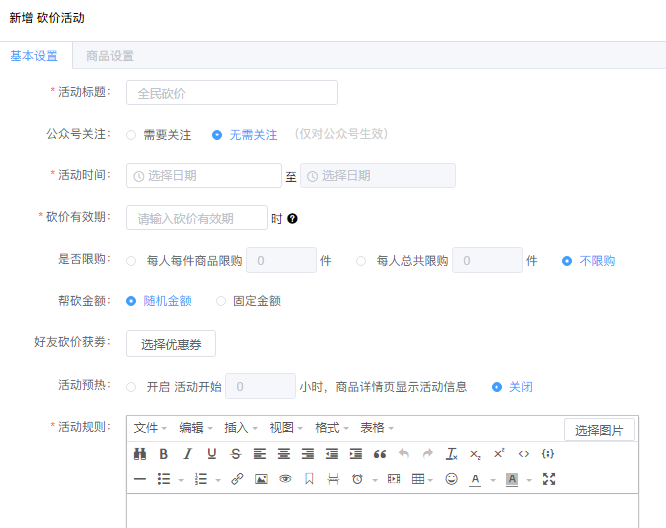666x528 pixels.
Task: Click the blockquote icon in the toolbar
Action: 380,454
